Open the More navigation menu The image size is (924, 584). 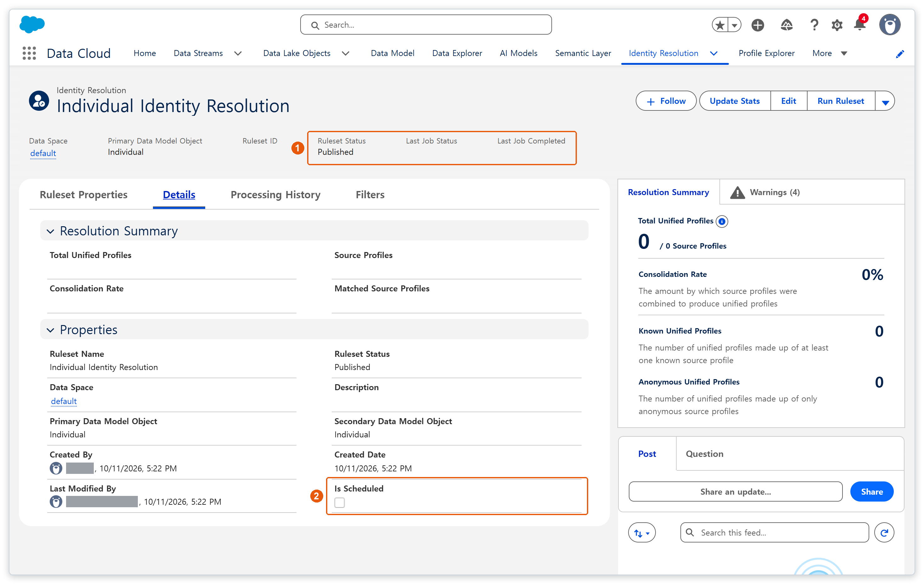click(x=829, y=53)
